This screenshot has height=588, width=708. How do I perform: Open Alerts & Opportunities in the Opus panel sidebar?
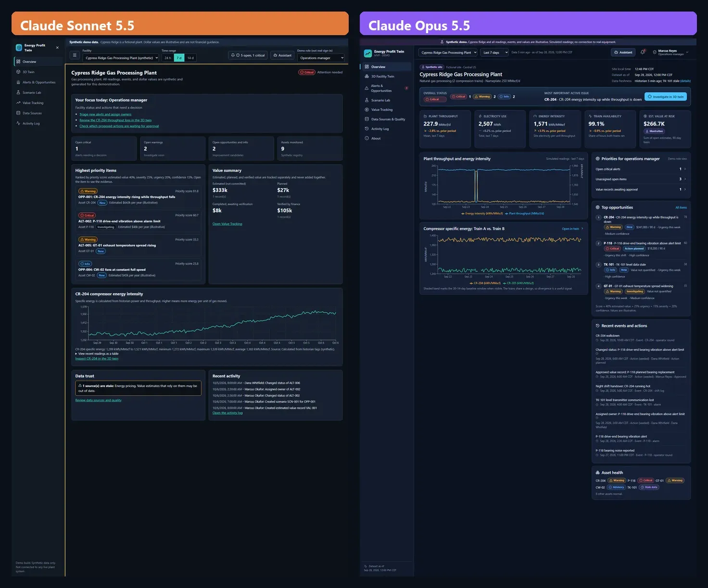coord(386,88)
